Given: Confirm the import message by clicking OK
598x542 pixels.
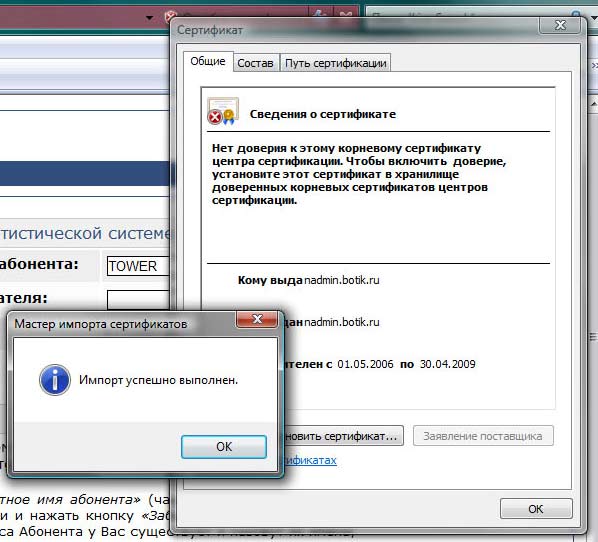Looking at the screenshot, I should [x=224, y=447].
